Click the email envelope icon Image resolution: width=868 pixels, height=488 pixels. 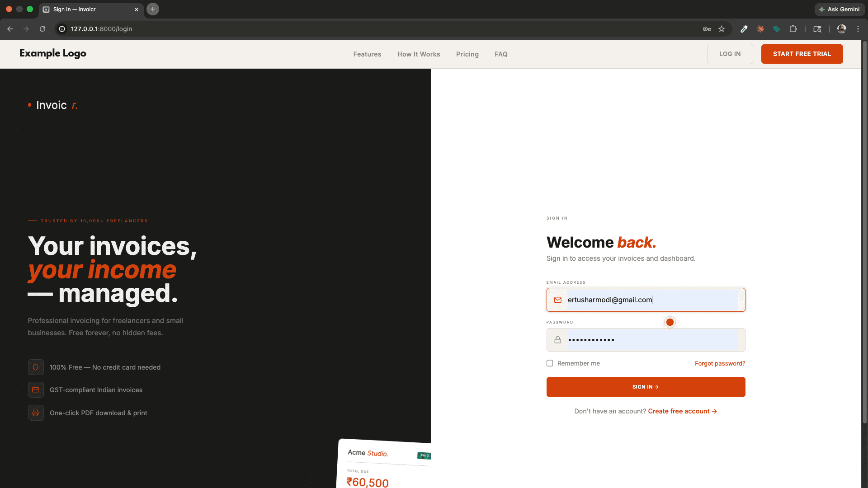(558, 300)
